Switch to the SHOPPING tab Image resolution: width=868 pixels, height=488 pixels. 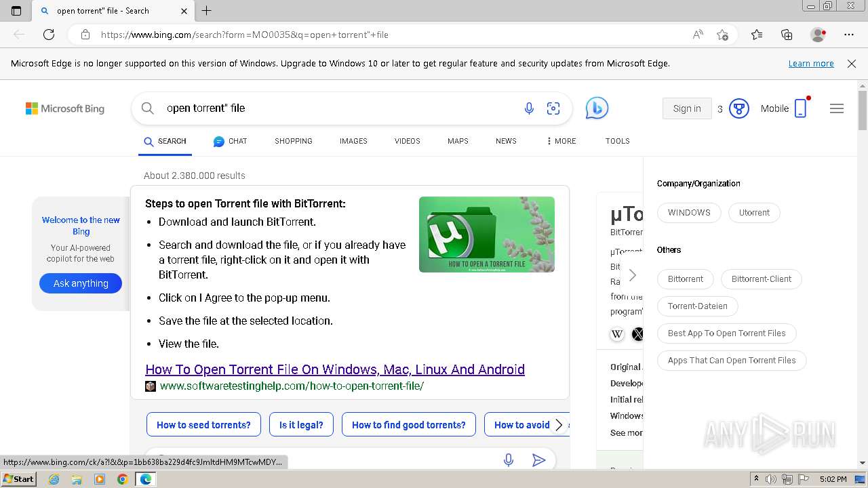[294, 141]
